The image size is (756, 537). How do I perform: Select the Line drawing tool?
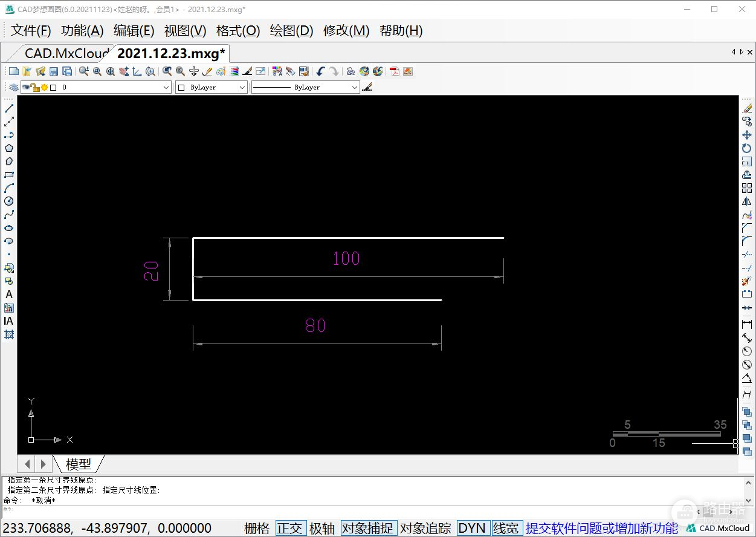tap(9, 108)
